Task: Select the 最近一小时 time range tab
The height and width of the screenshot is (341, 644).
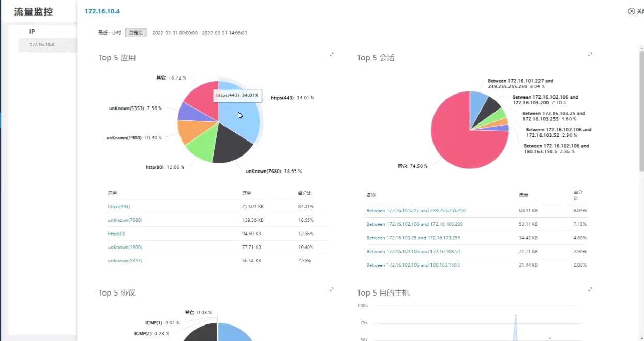Action: click(110, 33)
